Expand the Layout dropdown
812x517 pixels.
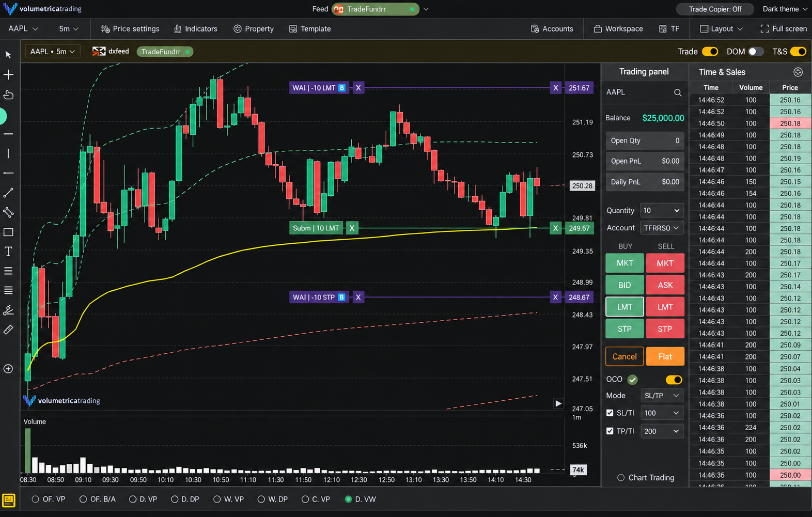coord(722,29)
